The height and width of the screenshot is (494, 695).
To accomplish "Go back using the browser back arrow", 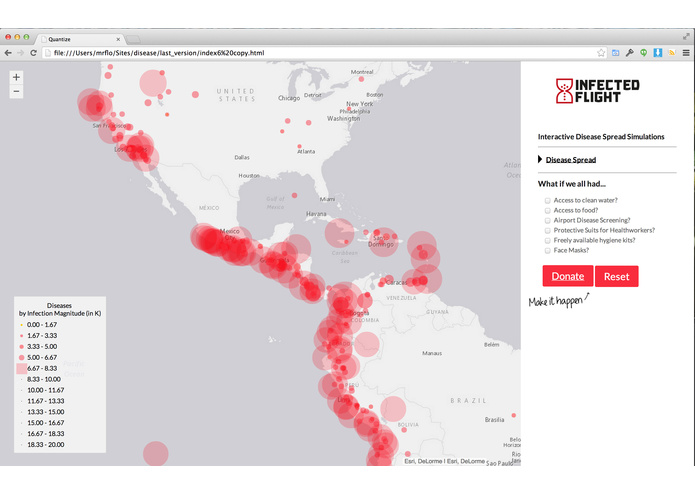I will (8, 53).
